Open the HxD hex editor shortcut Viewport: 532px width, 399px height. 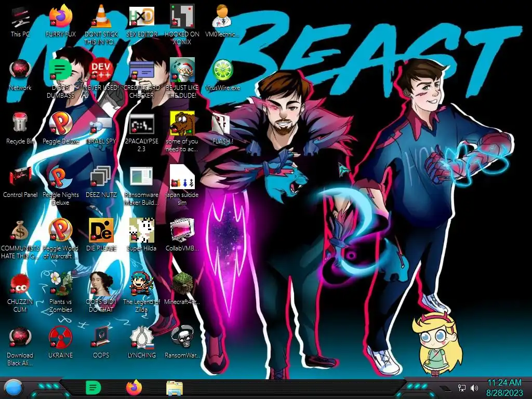point(141,16)
